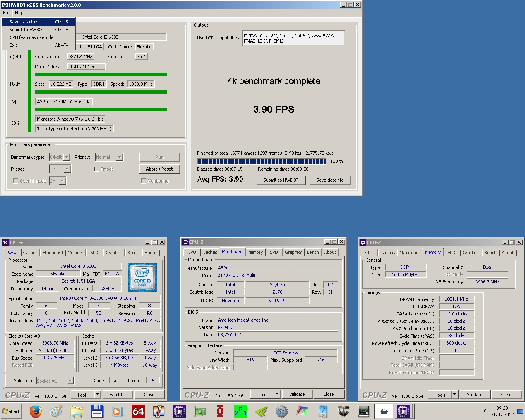
Task: Click the red I-shaped taskbar icon
Action: click(220, 411)
